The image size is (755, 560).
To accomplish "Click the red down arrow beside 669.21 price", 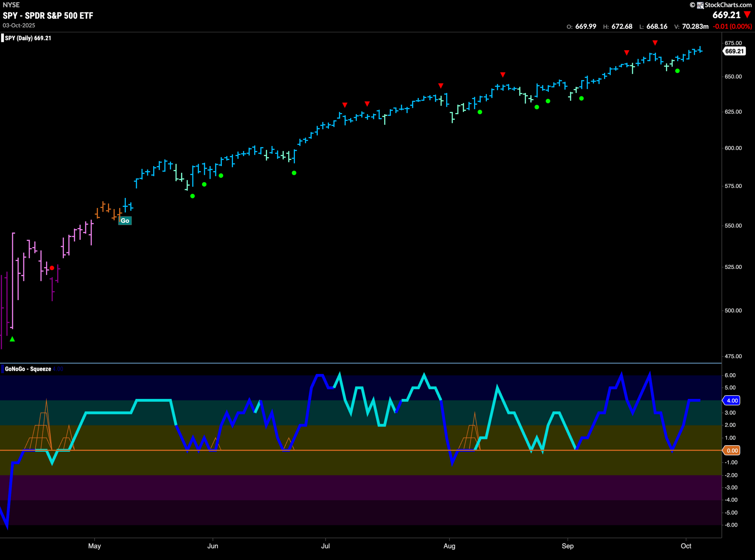I will point(747,14).
